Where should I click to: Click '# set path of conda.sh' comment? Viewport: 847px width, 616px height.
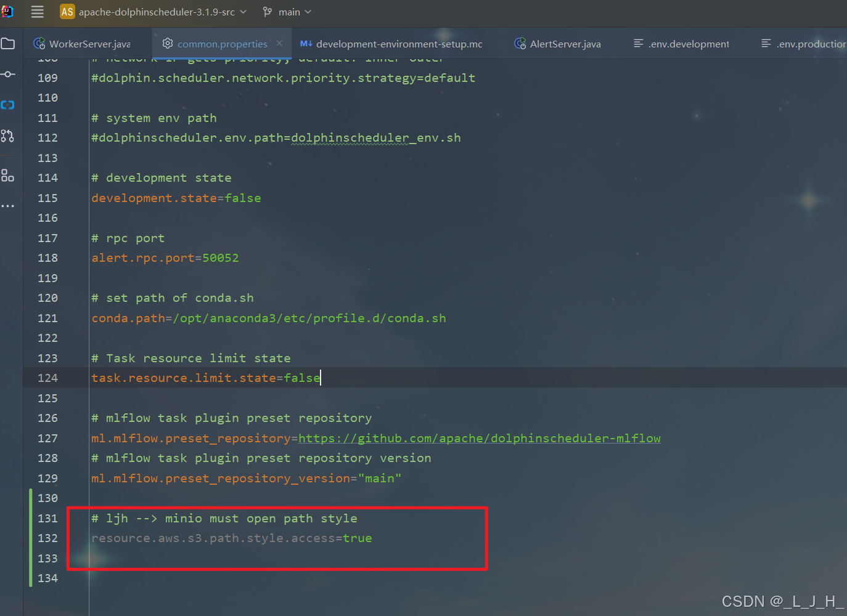tap(173, 298)
